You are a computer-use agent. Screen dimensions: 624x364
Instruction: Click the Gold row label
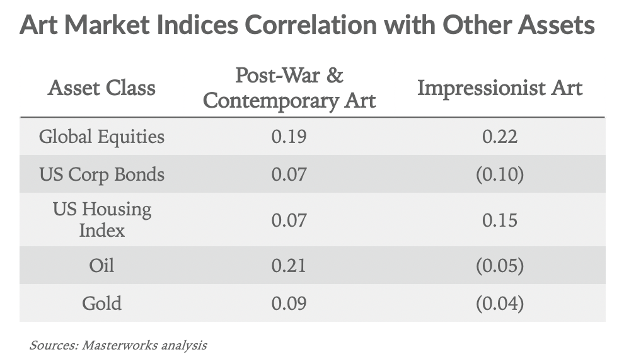pos(101,303)
